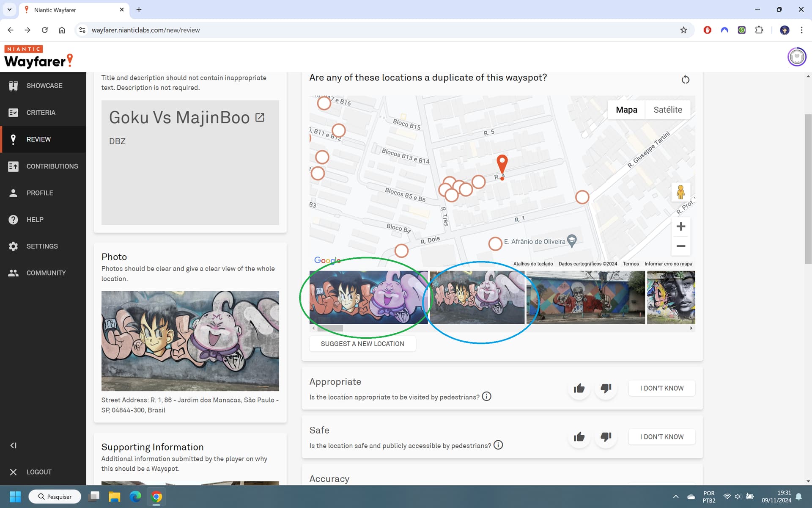Viewport: 812px width, 508px height.
Task: Choose I Don't Know for Safe
Action: (x=661, y=437)
